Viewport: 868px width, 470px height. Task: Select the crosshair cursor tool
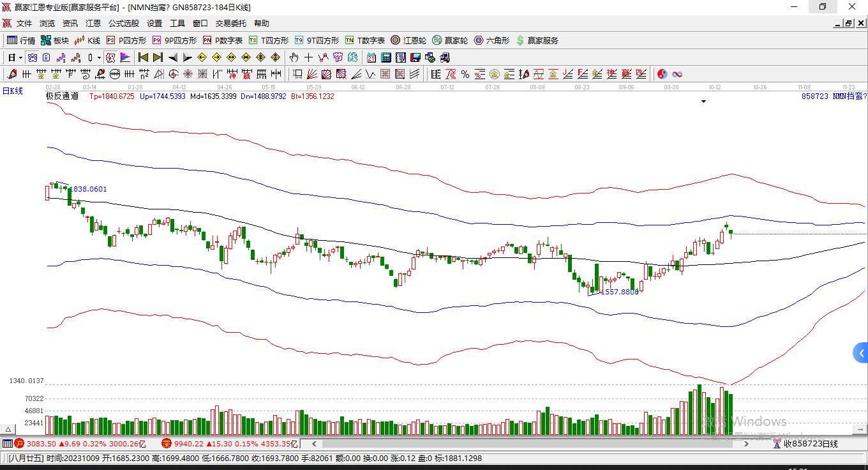308,57
